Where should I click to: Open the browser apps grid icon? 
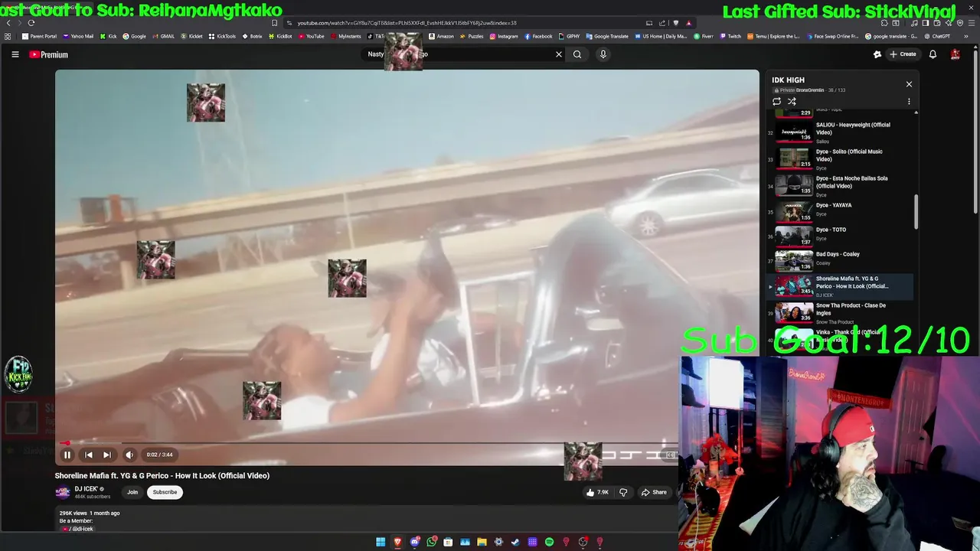point(8,36)
